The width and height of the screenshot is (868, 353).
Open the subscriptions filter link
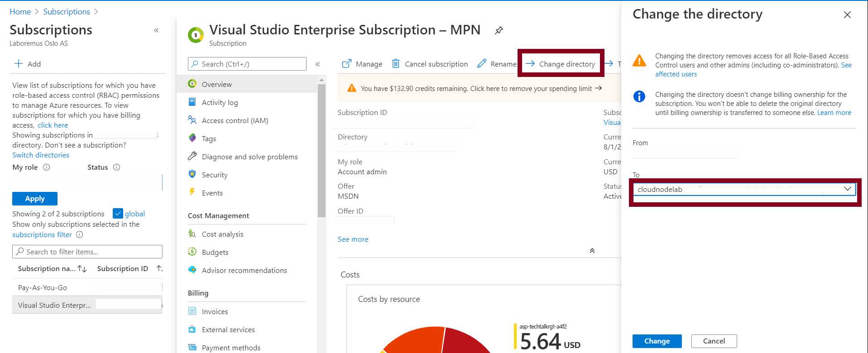[x=42, y=234]
